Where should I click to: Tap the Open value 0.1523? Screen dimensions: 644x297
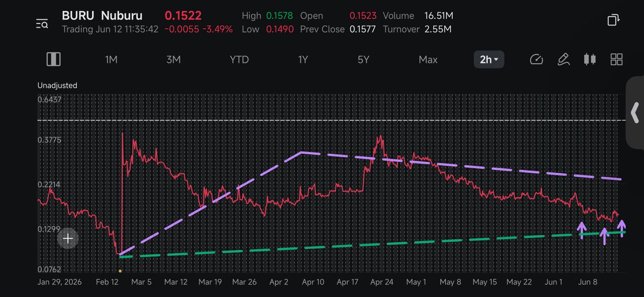tap(362, 16)
